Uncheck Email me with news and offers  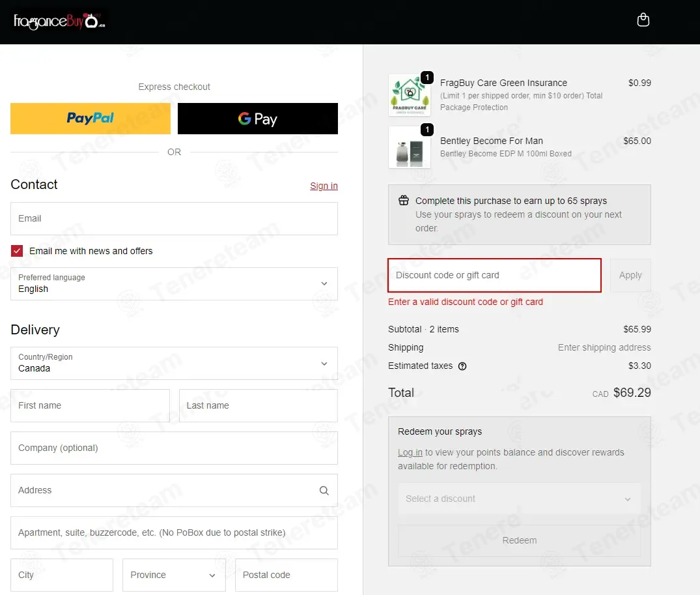point(17,251)
